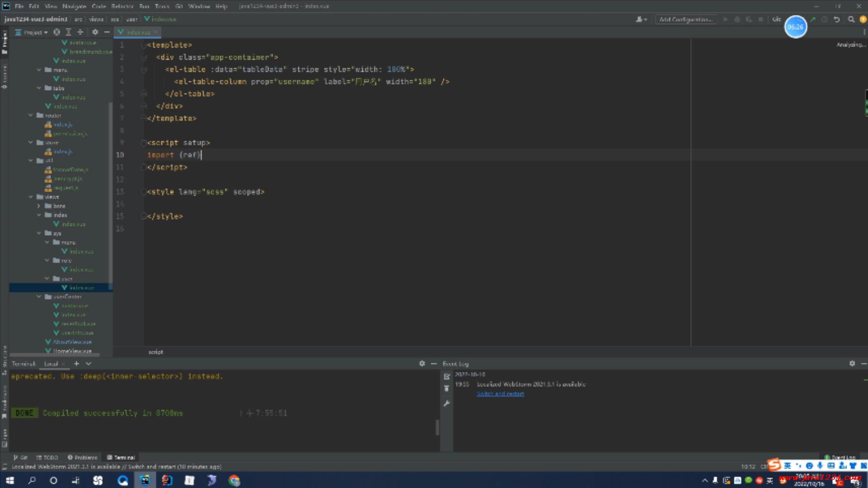Click Event Log mark-as-read icon
The image size is (868, 488).
point(447,376)
